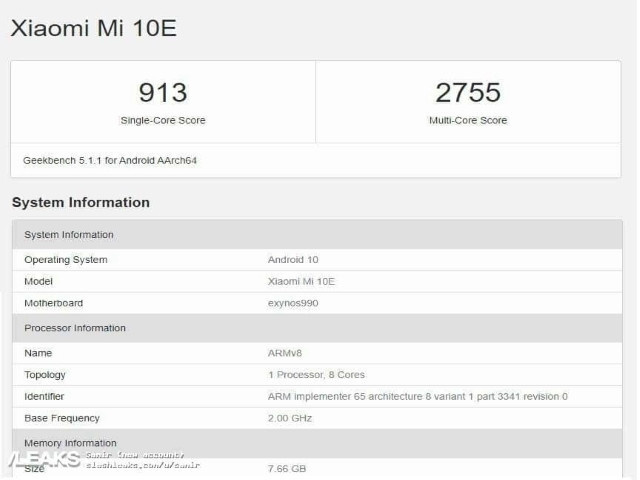This screenshot has width=640, height=480.
Task: Select the 'ARM implementer 65 architecture 8' identifier value
Action: (x=418, y=396)
